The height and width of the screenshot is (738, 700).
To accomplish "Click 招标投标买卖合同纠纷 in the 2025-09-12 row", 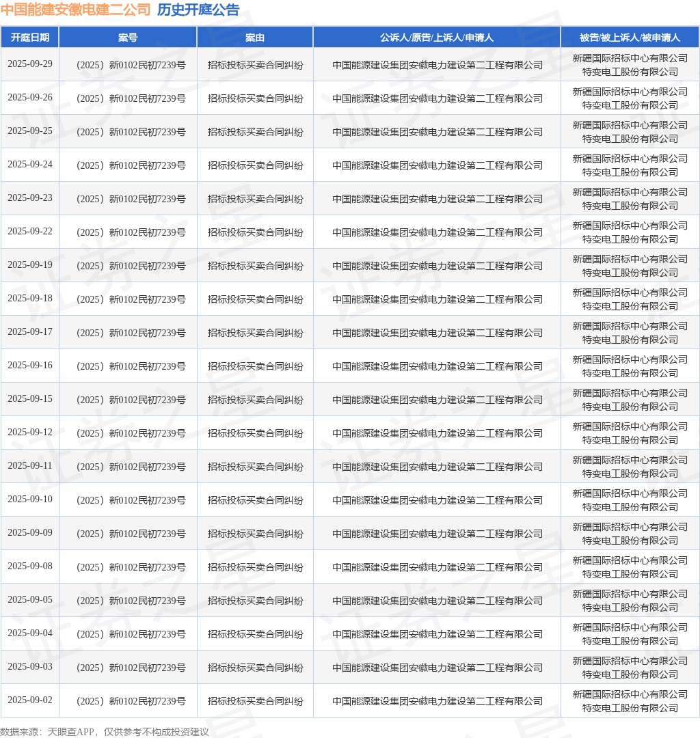I will click(255, 433).
